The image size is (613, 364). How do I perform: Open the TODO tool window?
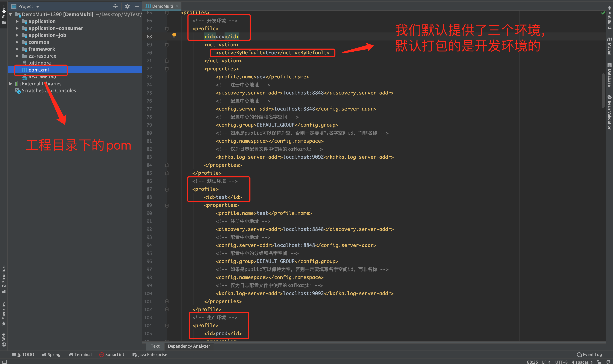coord(23,355)
